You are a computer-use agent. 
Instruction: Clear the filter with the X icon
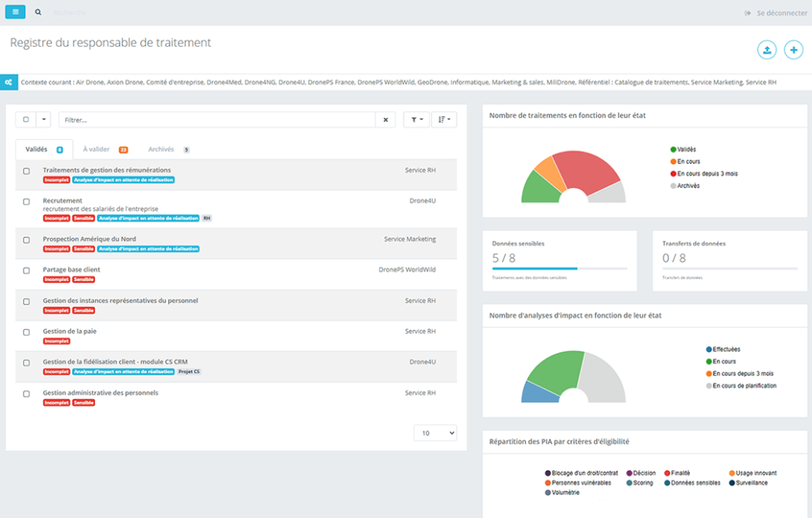(x=385, y=120)
